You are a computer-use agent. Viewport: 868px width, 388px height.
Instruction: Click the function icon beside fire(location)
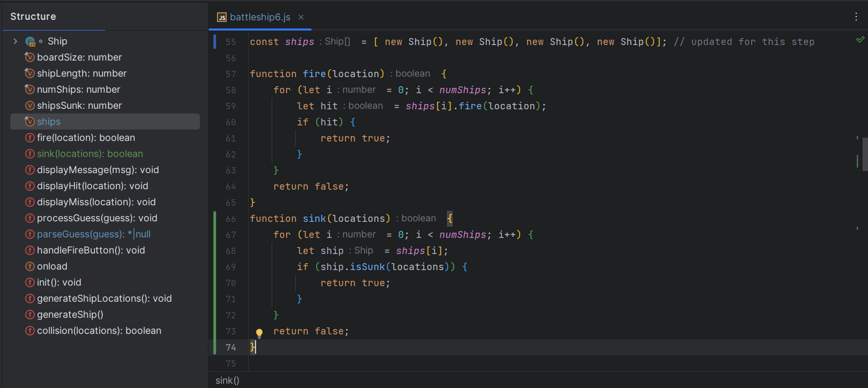pos(30,138)
